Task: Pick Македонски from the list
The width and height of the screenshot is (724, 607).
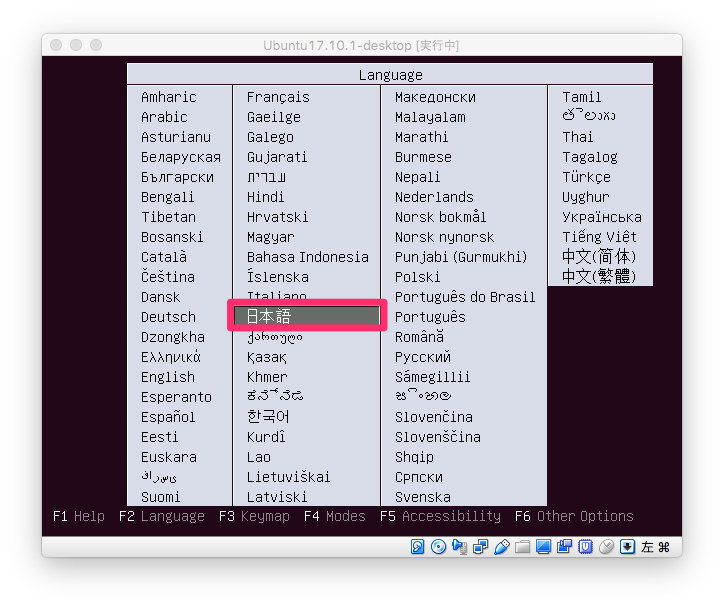Action: 435,97
